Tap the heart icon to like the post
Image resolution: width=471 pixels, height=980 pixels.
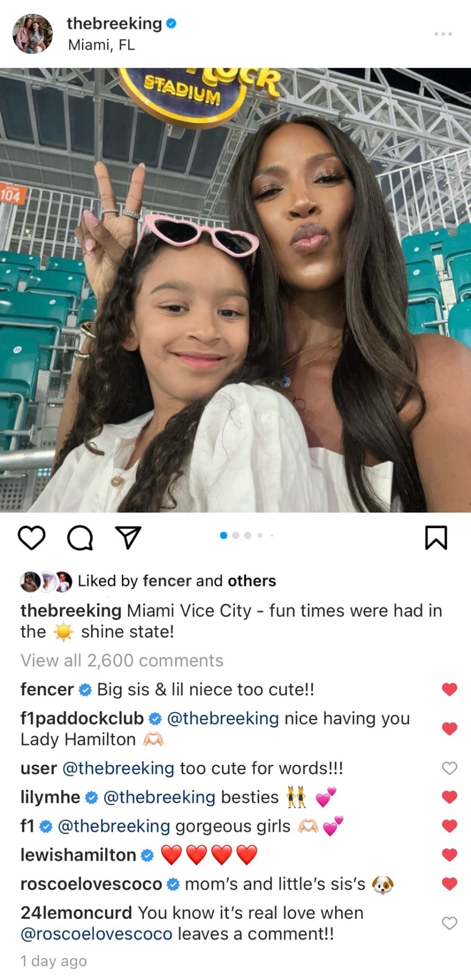coord(32,538)
